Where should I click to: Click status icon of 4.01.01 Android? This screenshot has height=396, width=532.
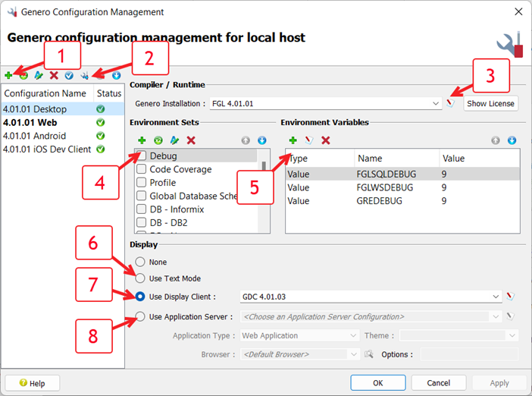101,136
